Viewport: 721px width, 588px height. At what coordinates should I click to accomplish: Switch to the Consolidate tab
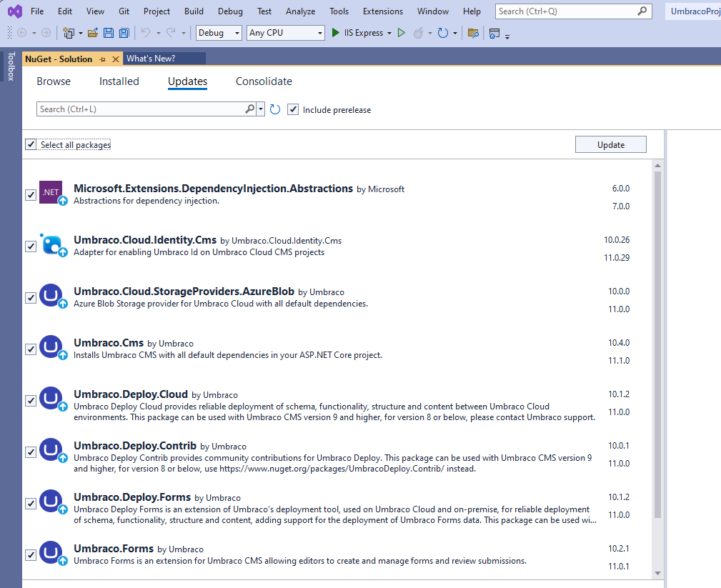pyautogui.click(x=264, y=81)
